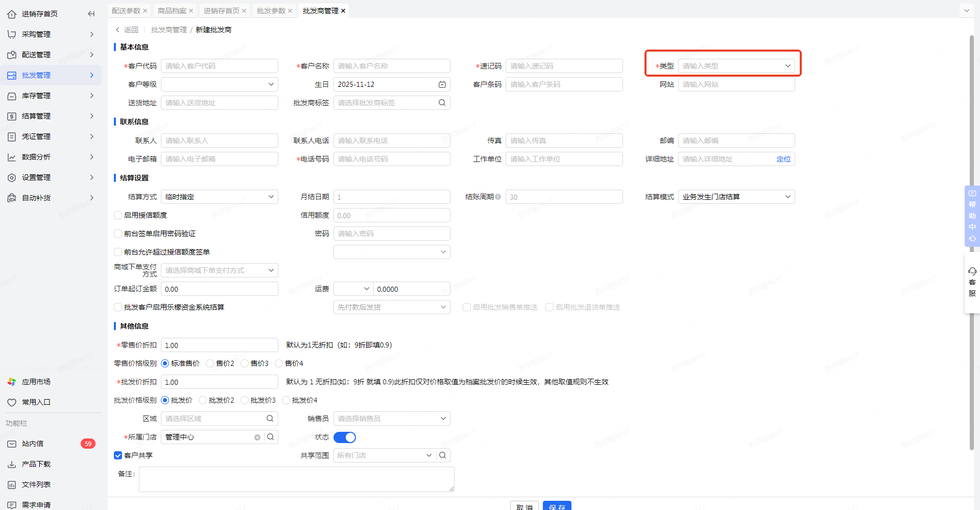Click the 定位 link in 详细地址
980x510 pixels.
(x=783, y=159)
